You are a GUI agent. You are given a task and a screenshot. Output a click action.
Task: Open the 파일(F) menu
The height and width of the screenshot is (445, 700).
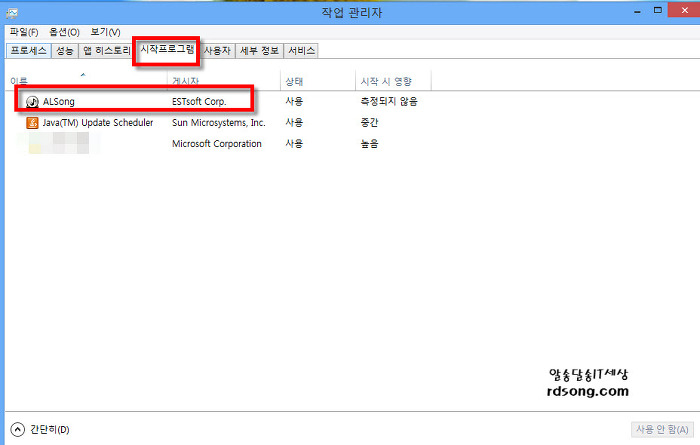(x=24, y=32)
